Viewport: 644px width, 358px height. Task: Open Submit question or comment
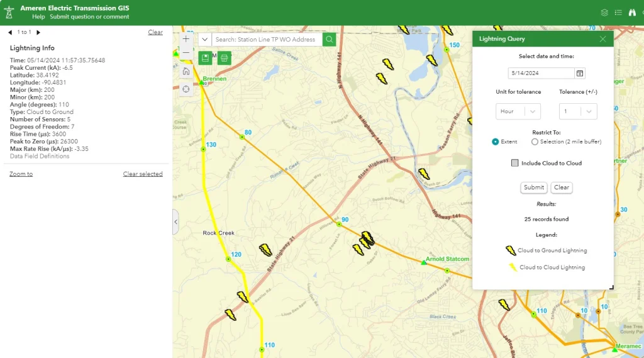coord(89,17)
